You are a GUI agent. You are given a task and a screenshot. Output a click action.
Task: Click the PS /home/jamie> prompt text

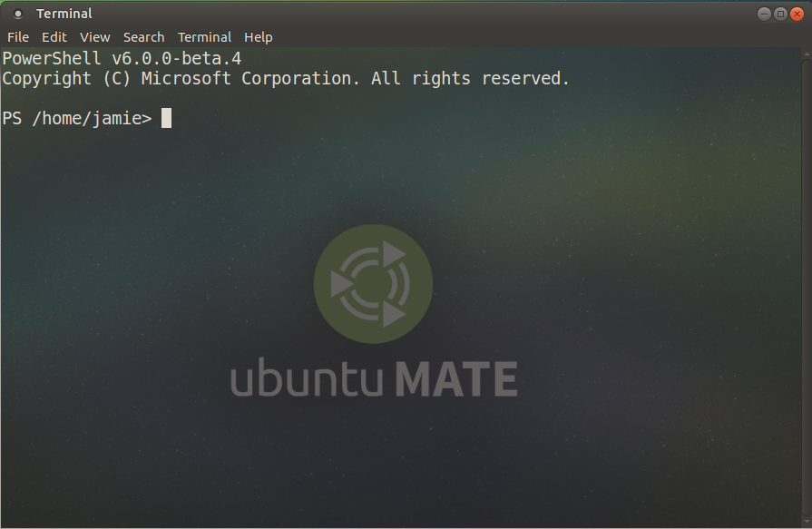[77, 118]
